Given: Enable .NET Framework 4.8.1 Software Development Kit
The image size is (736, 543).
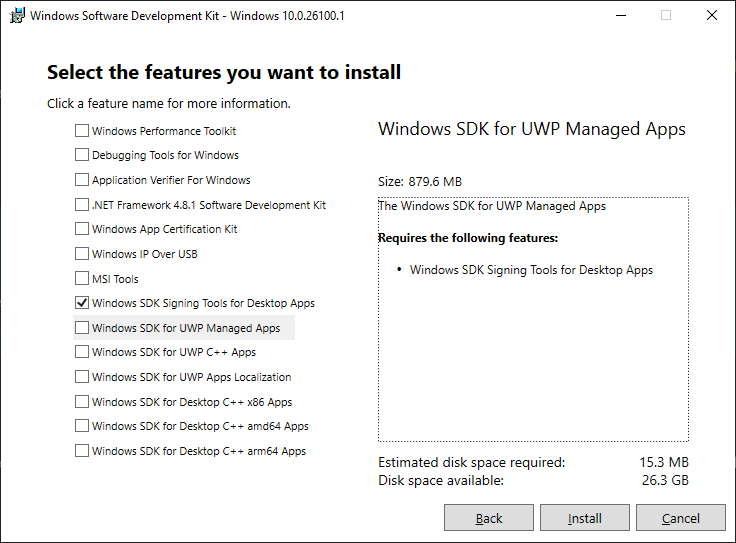Looking at the screenshot, I should click(x=82, y=205).
